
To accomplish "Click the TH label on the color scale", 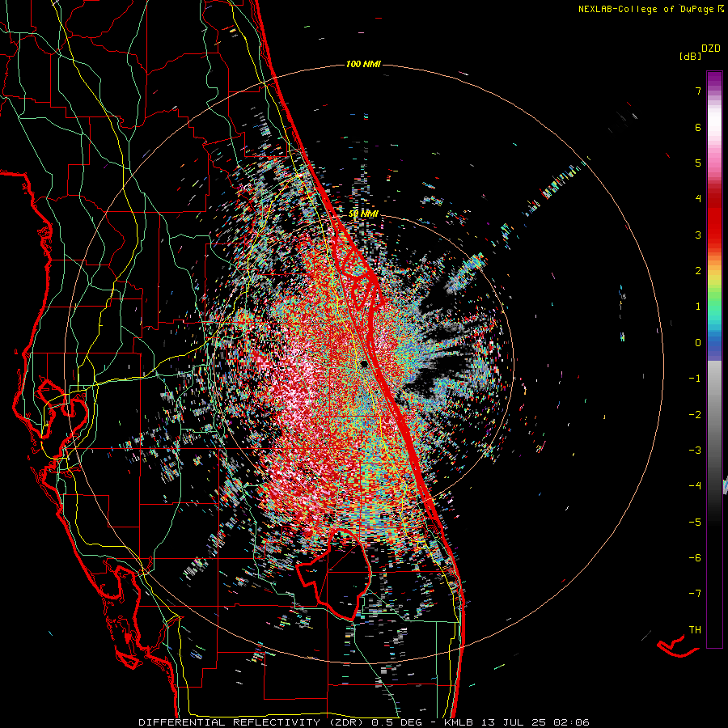I will pyautogui.click(x=695, y=630).
